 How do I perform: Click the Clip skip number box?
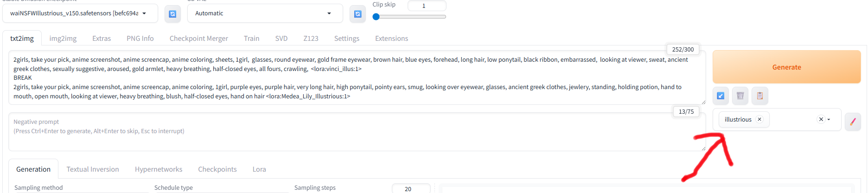click(x=427, y=6)
